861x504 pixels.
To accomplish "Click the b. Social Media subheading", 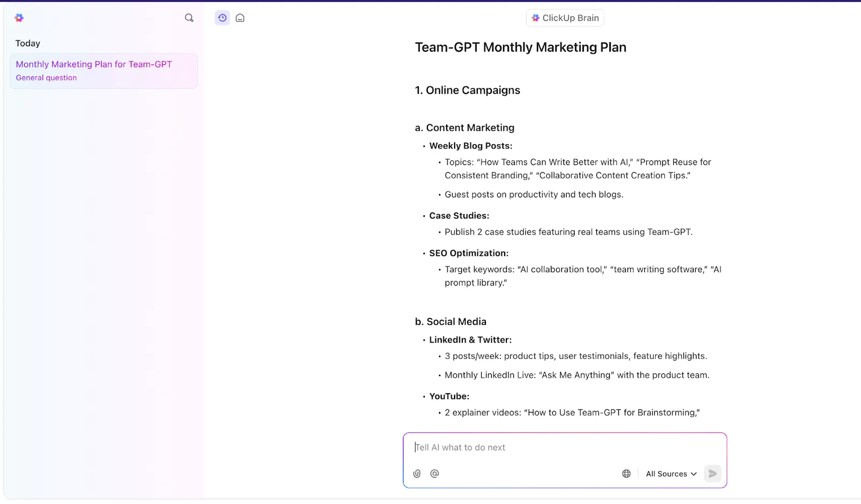I will pyautogui.click(x=451, y=322).
